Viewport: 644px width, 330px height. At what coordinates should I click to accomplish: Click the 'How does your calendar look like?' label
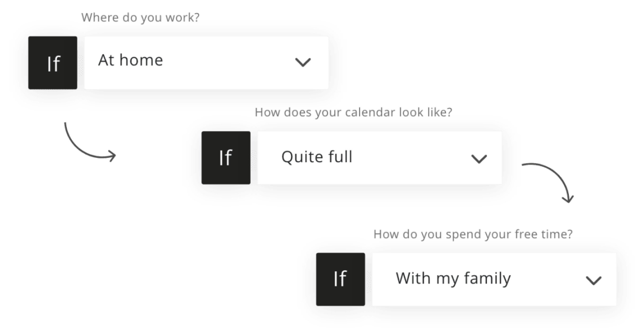point(353,112)
